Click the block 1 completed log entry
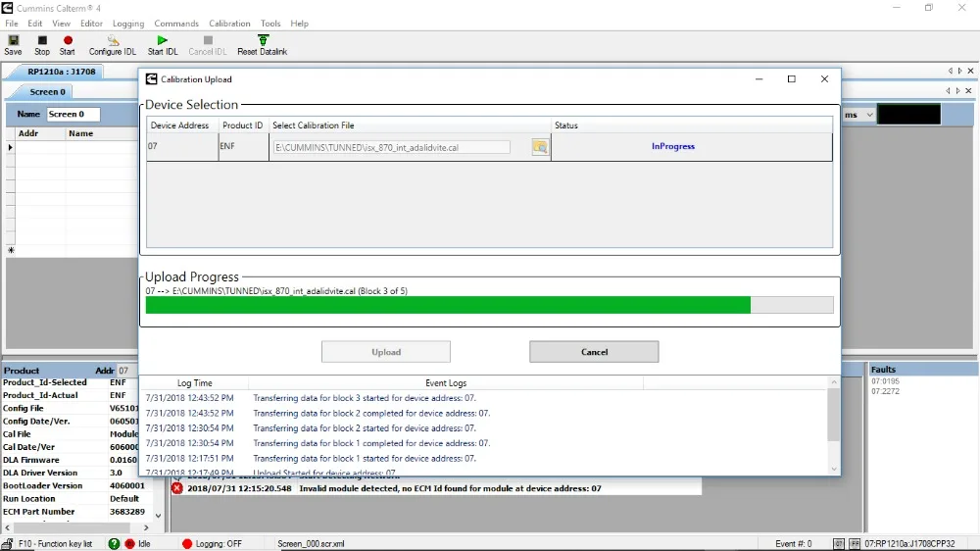The height and width of the screenshot is (551, 980). click(x=371, y=443)
